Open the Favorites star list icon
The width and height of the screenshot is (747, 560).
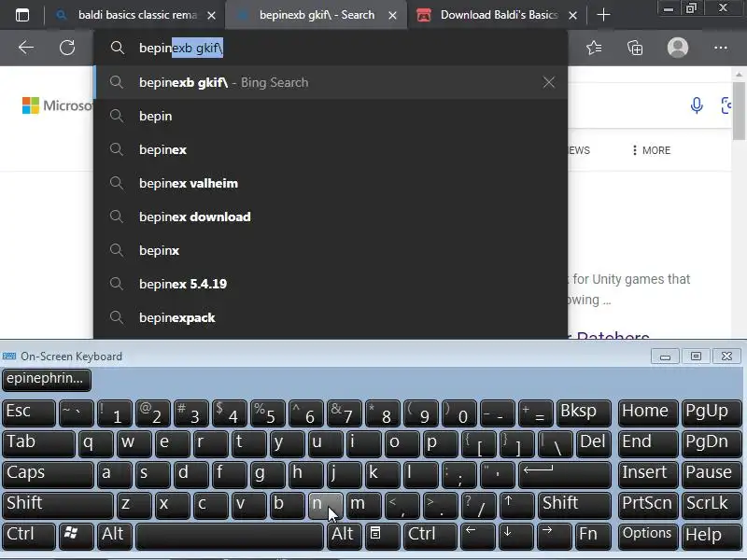click(594, 48)
